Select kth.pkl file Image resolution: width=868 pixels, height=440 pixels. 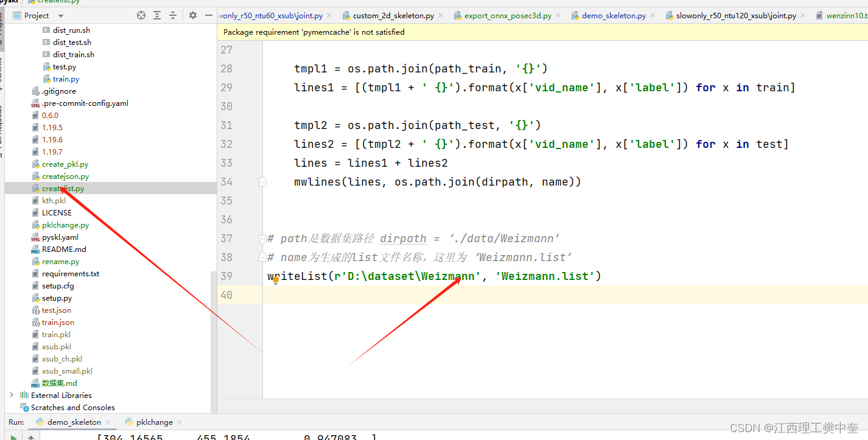pos(54,201)
